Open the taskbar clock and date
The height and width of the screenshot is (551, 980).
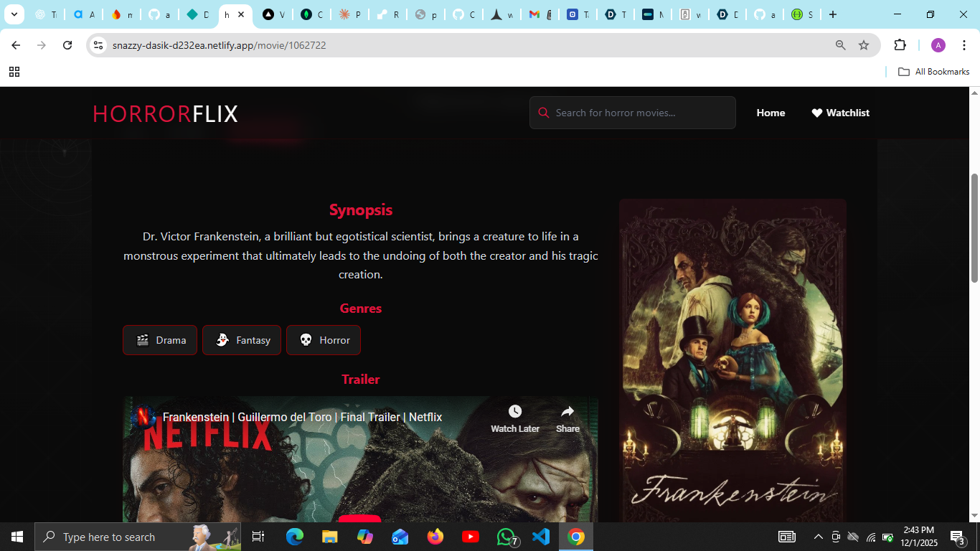pos(919,537)
